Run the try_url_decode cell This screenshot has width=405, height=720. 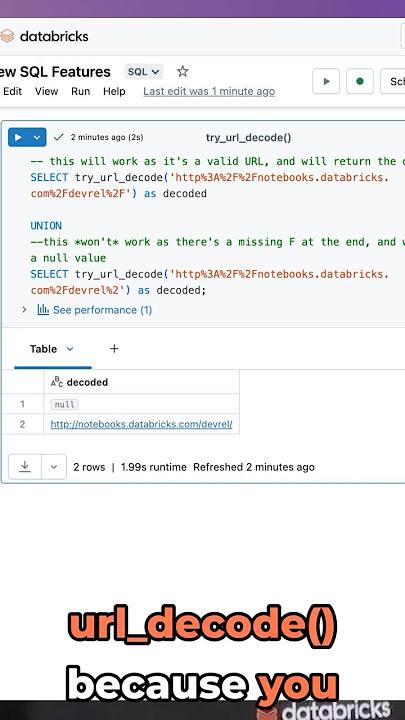[18, 137]
